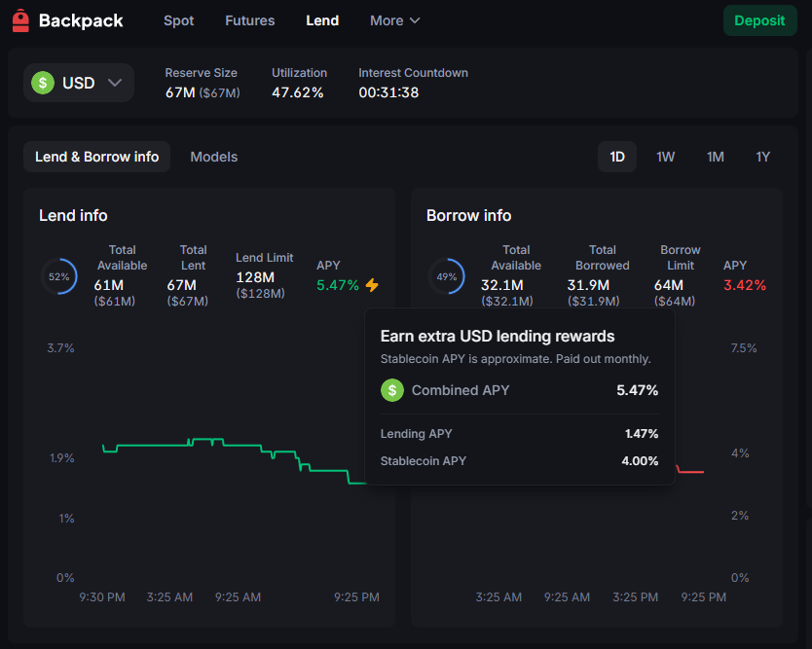Screen dimensions: 812x649
Task: Select the Lend & Borrow info tab
Action: 96,157
